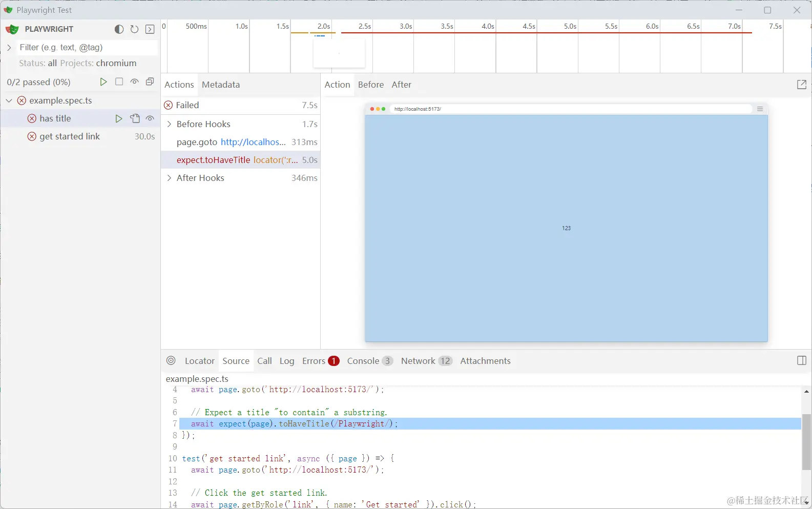
Task: Click the hamburger menu in snapshot browser
Action: click(760, 109)
